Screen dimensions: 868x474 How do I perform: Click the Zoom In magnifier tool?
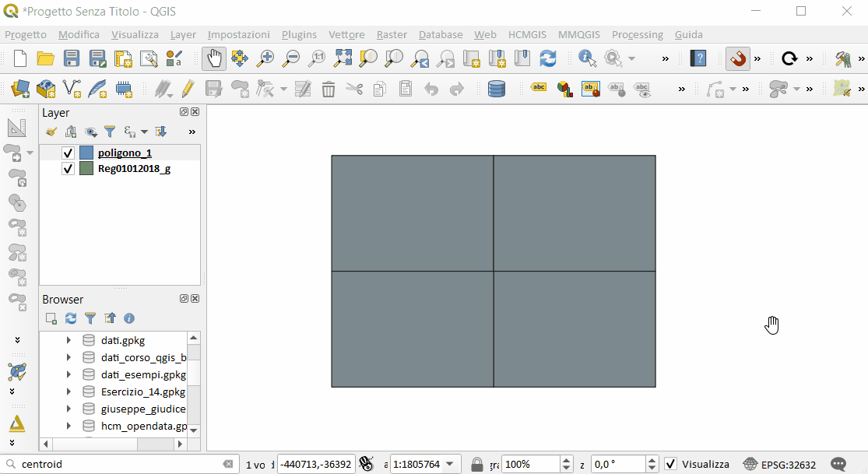click(265, 58)
